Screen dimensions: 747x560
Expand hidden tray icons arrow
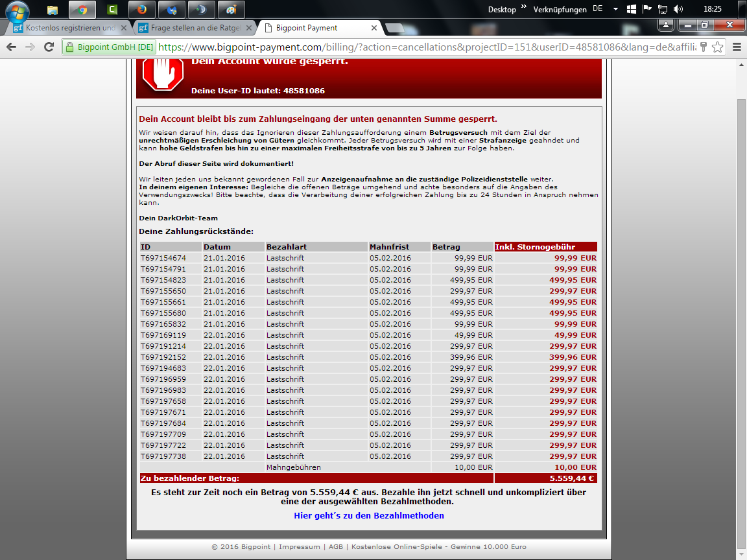point(615,9)
